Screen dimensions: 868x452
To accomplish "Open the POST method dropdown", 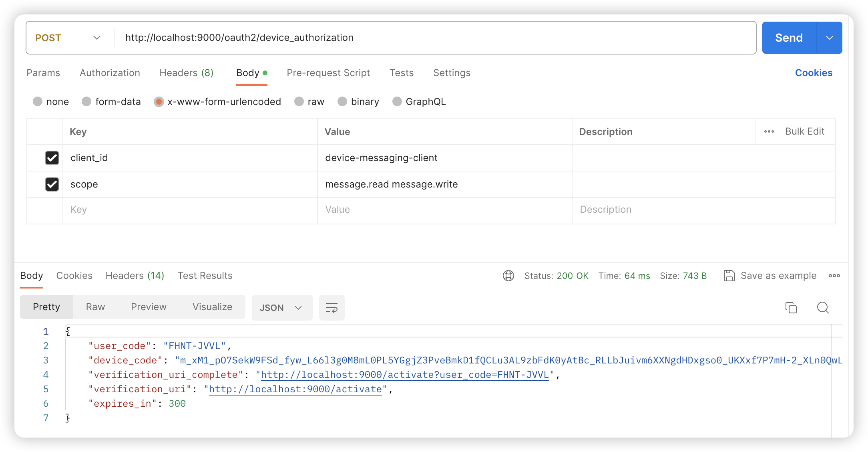I will (68, 38).
